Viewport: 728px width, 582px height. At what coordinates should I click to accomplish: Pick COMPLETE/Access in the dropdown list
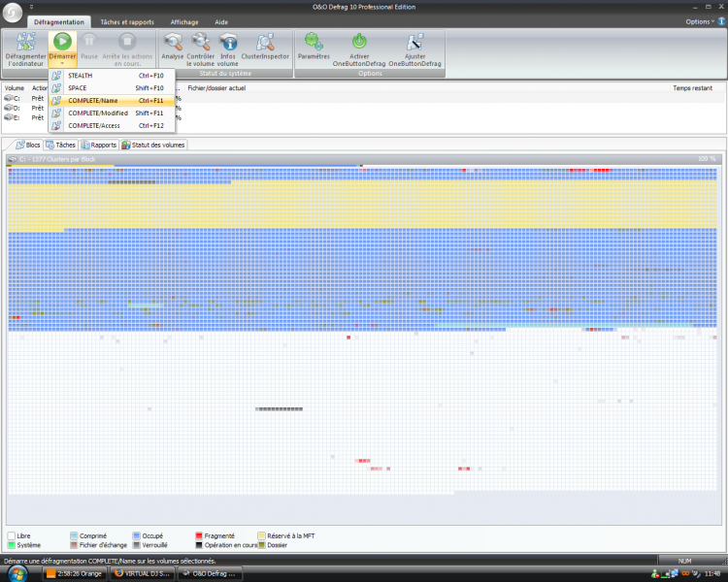tap(95, 125)
